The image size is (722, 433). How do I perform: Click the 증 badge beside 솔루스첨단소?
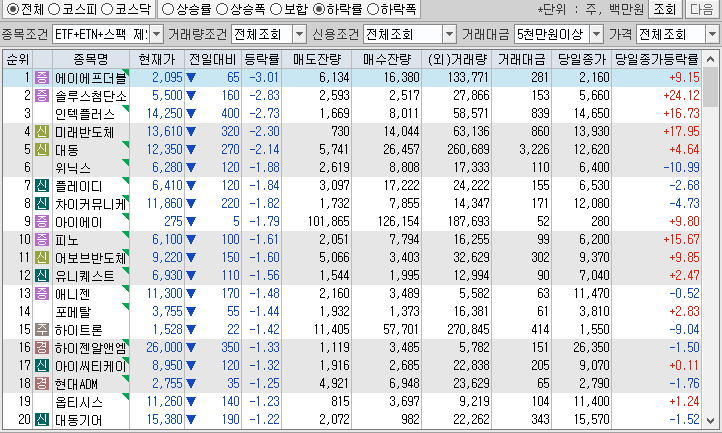coord(42,95)
